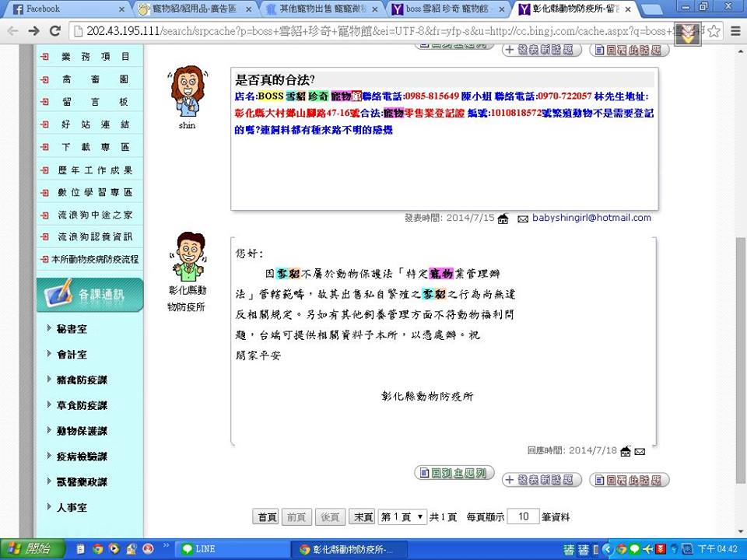Screen dimensions: 747x560
Task: Expand the 秘書室 sidebar item
Action: [x=72, y=329]
